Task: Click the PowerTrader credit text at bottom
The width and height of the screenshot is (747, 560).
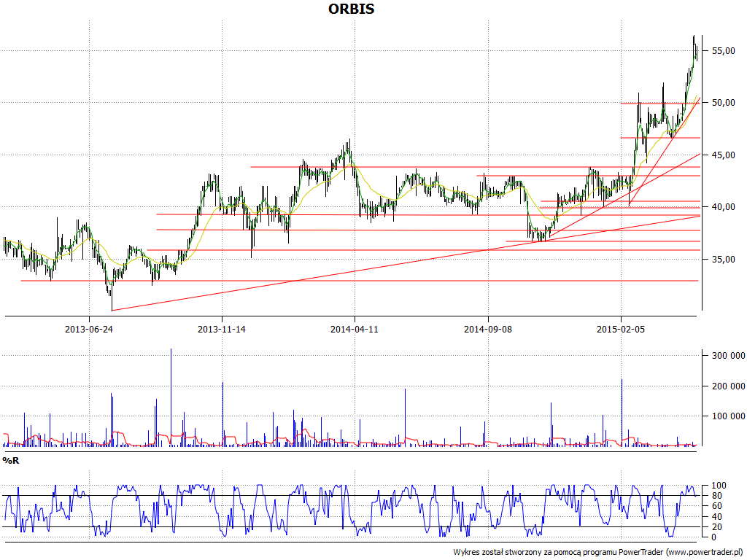Action: pyautogui.click(x=599, y=553)
